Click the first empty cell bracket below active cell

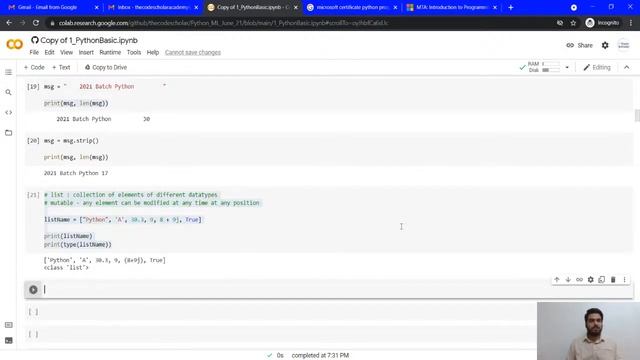[x=33, y=312]
